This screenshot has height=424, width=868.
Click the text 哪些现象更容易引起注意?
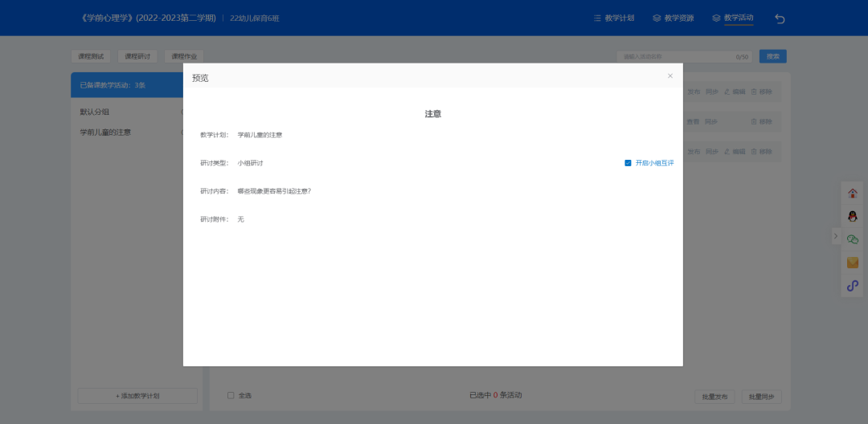(274, 191)
